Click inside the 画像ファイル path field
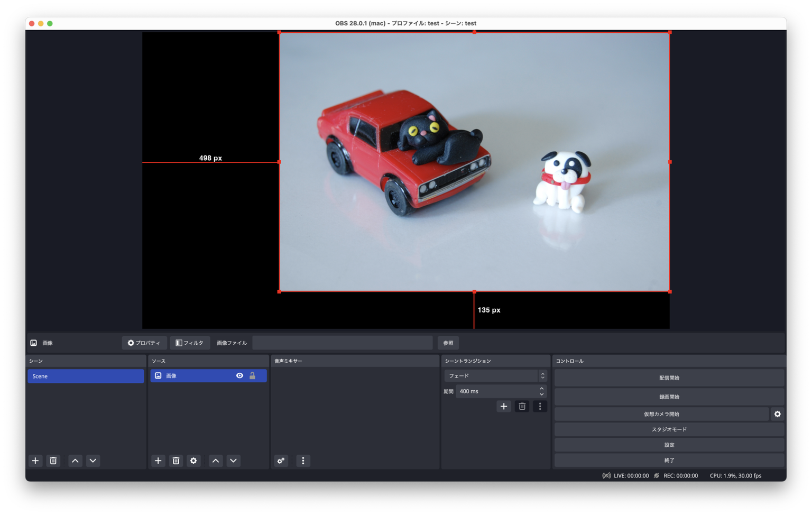 click(x=343, y=343)
